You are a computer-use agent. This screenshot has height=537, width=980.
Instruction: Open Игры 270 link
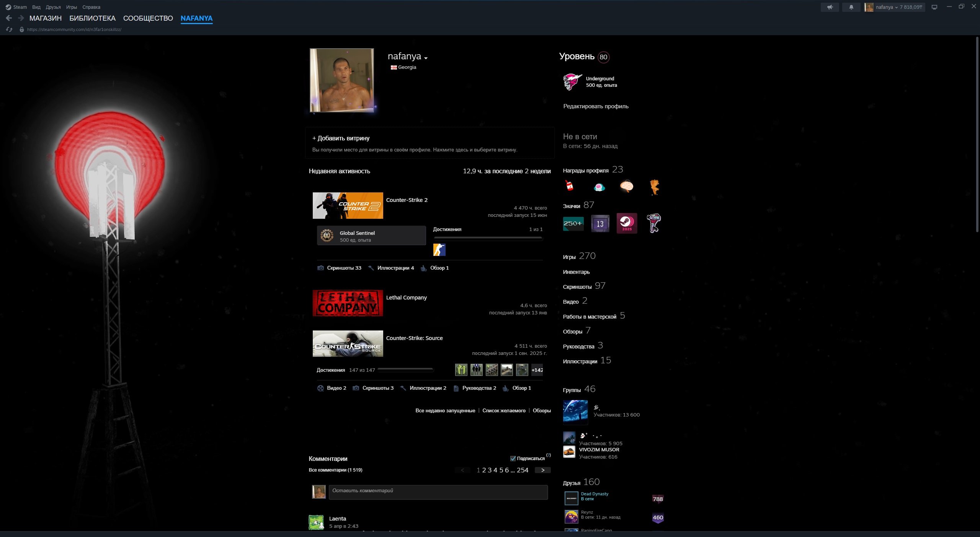tap(579, 256)
